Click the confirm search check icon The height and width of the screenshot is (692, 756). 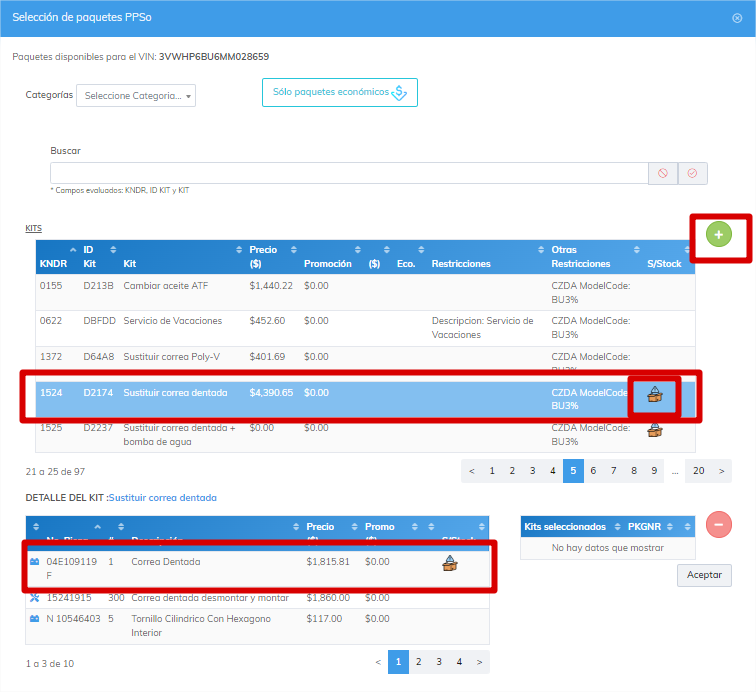(692, 174)
